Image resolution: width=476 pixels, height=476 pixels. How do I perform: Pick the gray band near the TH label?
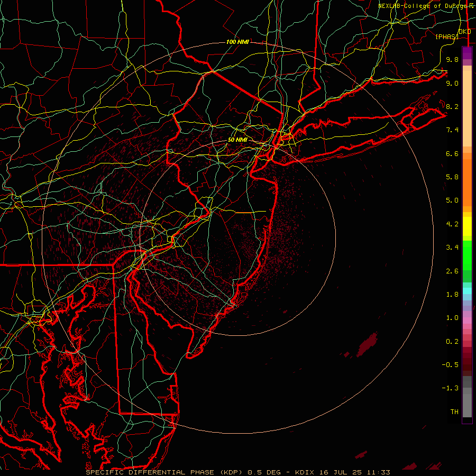click(x=467, y=405)
